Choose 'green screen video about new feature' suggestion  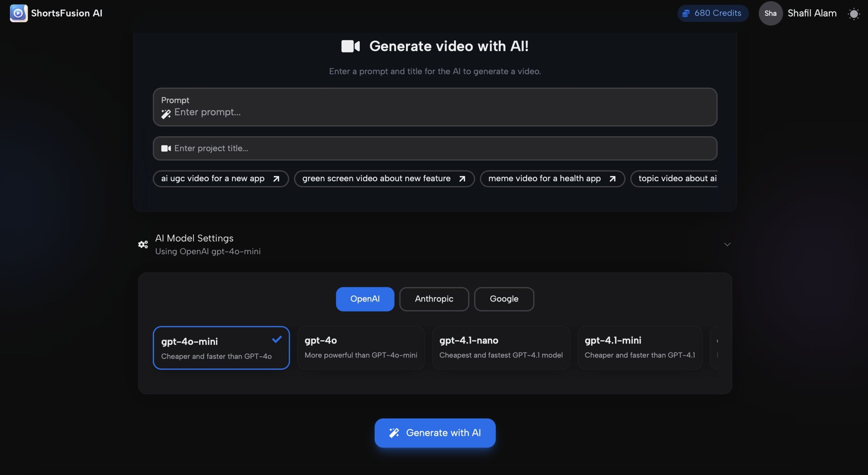(384, 179)
